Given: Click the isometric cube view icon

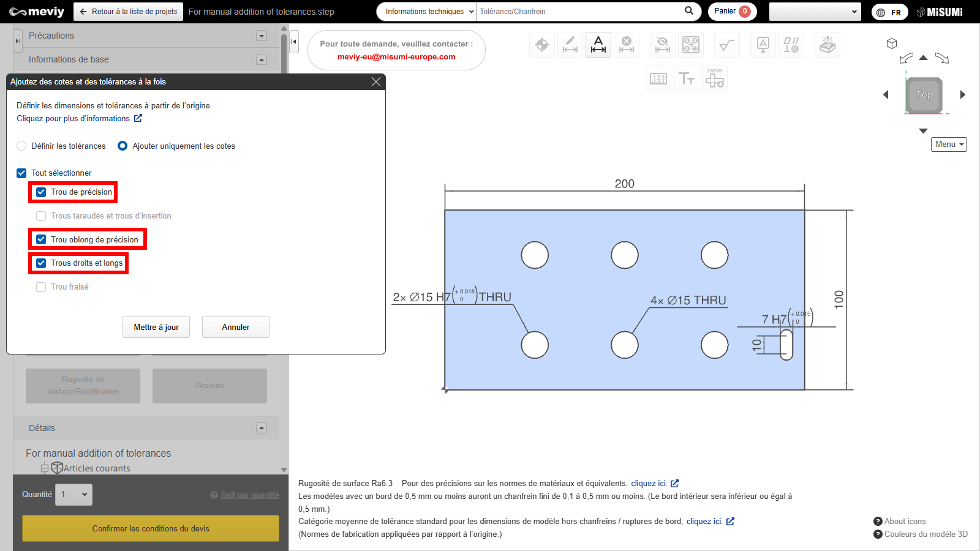Looking at the screenshot, I should point(892,43).
